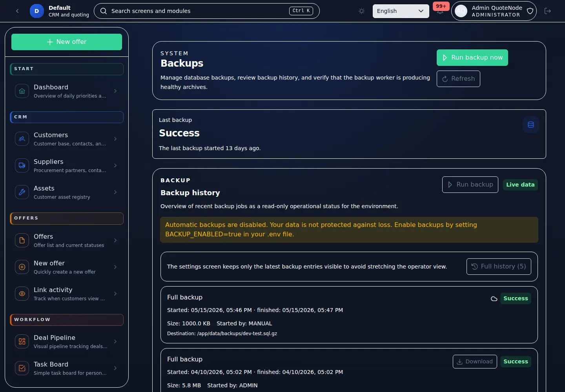This screenshot has width=565, height=392.
Task: Click the WORKFLOW section header
Action: coord(67,320)
